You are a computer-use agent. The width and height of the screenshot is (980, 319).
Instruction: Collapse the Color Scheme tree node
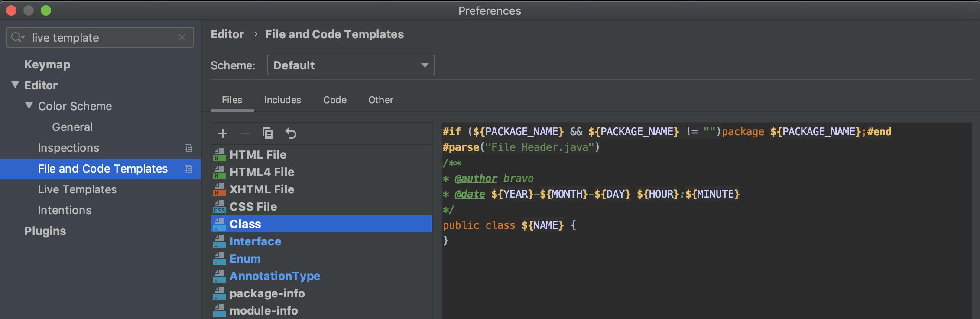click(29, 106)
